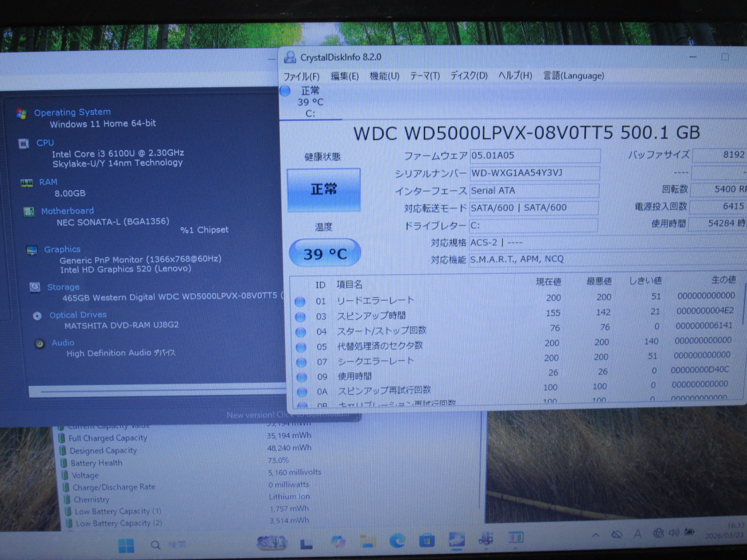Viewport: 747px width, 560px height.
Task: Click the Windows Start button on taskbar
Action: point(126,545)
